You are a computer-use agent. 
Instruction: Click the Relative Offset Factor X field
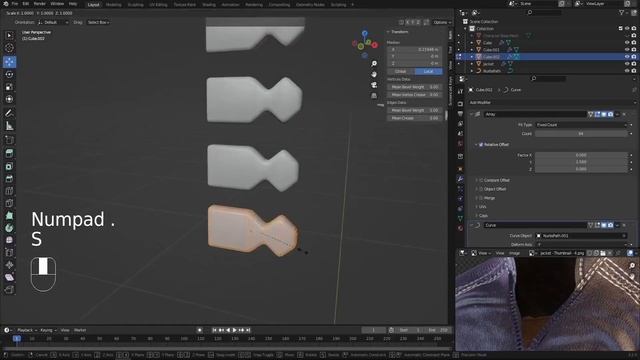pyautogui.click(x=581, y=155)
